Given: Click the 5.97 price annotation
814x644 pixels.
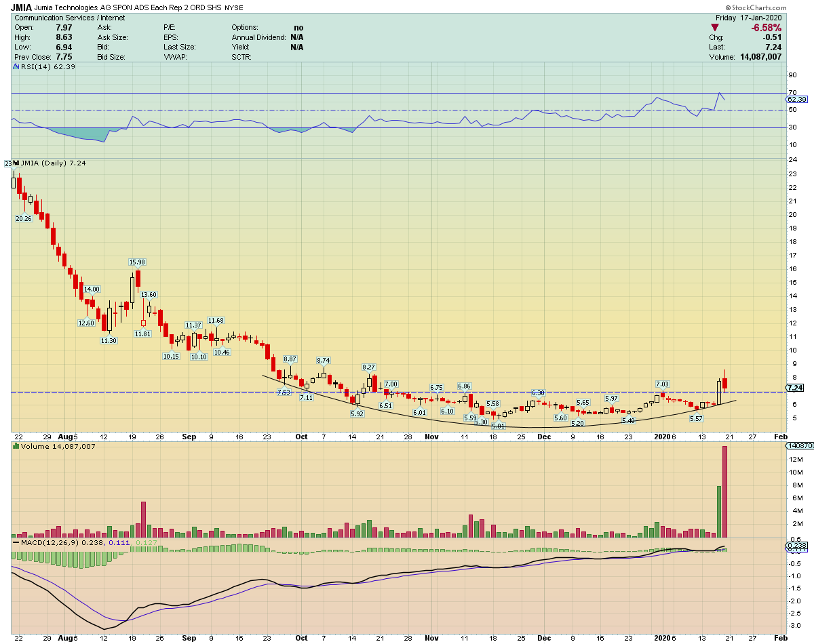Looking at the screenshot, I should 612,398.
